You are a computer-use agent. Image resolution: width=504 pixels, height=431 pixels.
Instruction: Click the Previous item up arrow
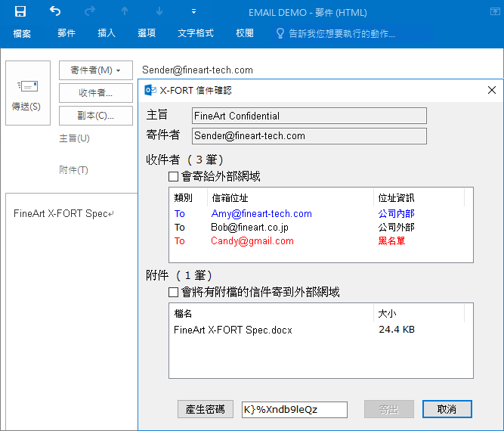(125, 11)
